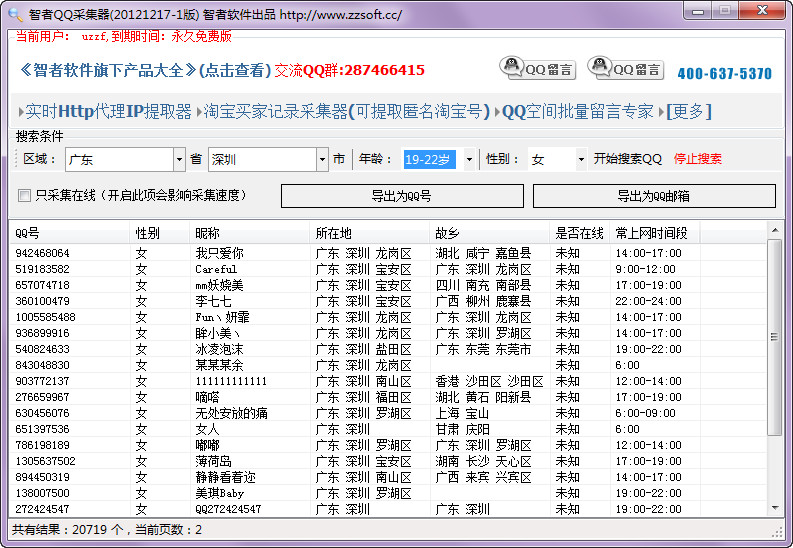Select row with QQ 936899916
This screenshot has width=793, height=548.
pos(387,333)
